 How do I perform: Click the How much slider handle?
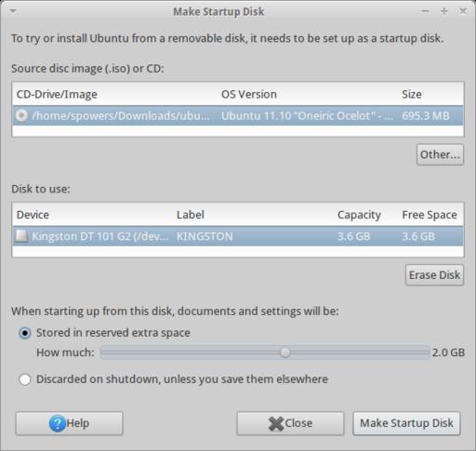(285, 352)
